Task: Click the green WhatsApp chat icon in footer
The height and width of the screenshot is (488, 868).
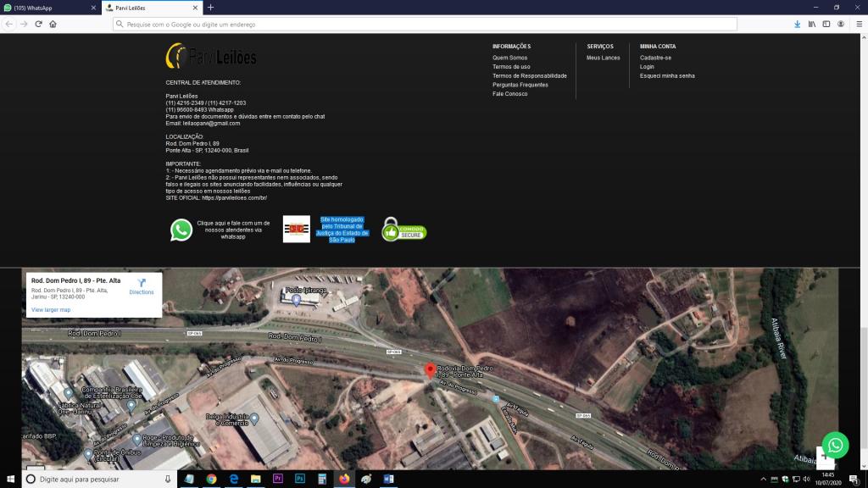Action: (x=181, y=230)
